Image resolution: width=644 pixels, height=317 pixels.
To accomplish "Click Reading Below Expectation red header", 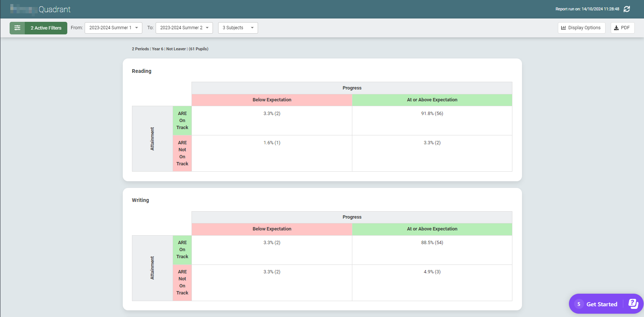I will [272, 100].
